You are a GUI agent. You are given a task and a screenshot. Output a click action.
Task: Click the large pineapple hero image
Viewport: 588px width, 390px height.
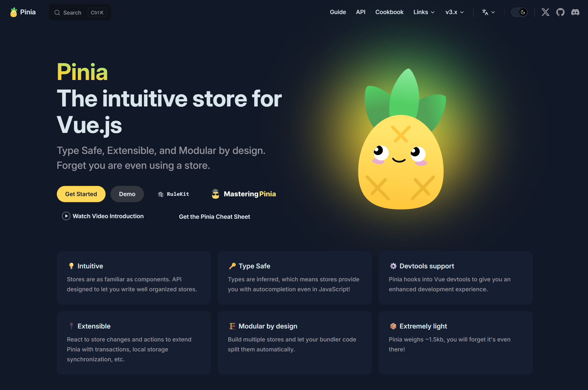click(401, 143)
